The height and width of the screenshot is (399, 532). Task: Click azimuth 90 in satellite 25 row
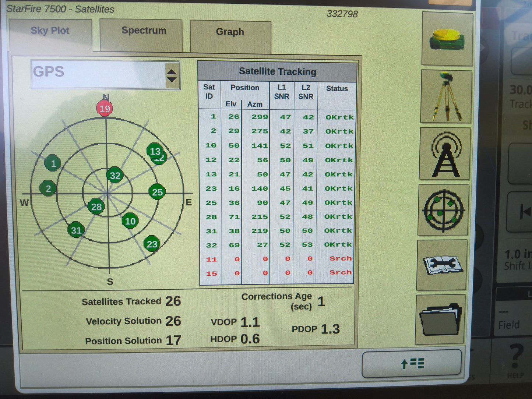click(263, 203)
